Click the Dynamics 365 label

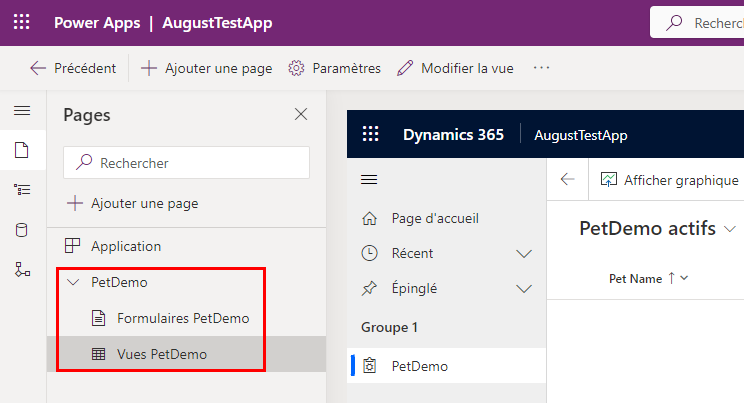pyautogui.click(x=453, y=135)
